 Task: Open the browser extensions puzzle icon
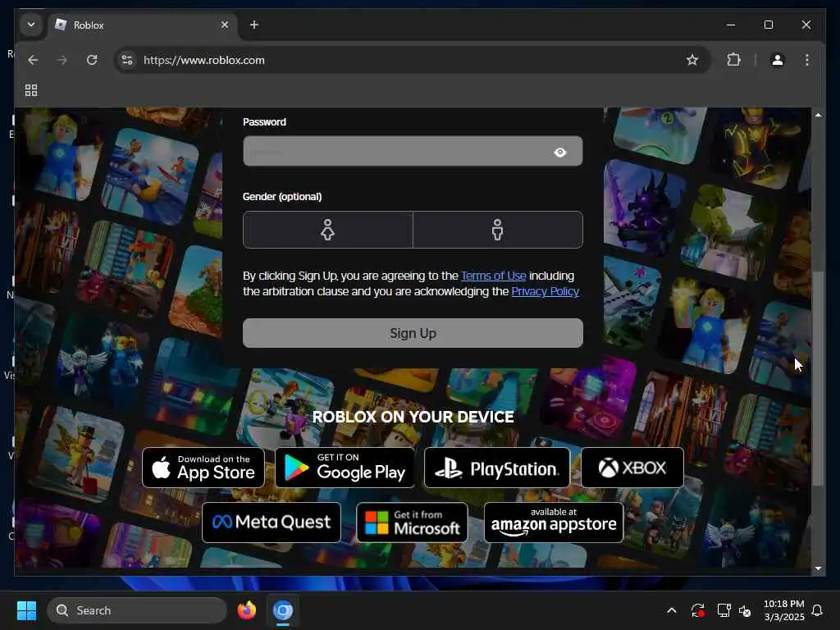(734, 60)
